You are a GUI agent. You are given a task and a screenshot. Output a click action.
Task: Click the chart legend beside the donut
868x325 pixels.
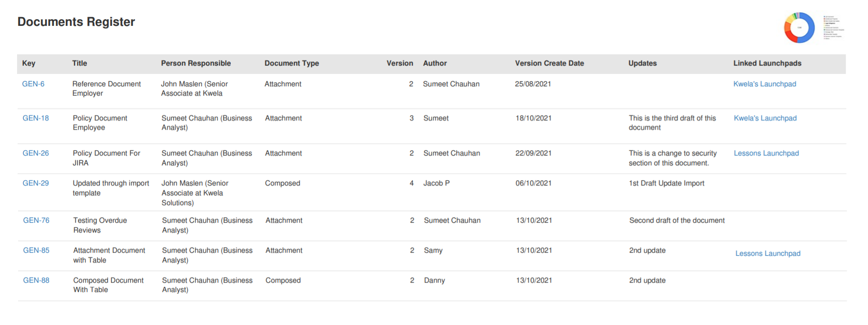coord(833,27)
